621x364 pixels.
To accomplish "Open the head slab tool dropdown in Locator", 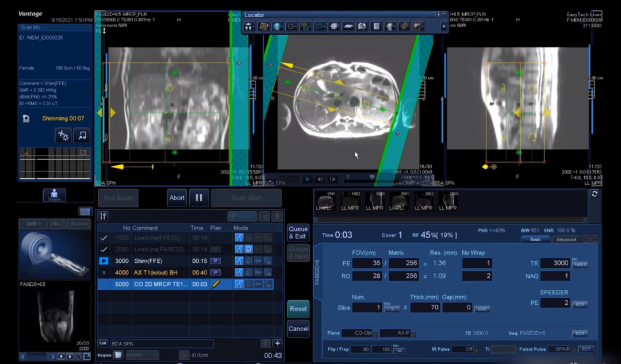I will 277,26.
